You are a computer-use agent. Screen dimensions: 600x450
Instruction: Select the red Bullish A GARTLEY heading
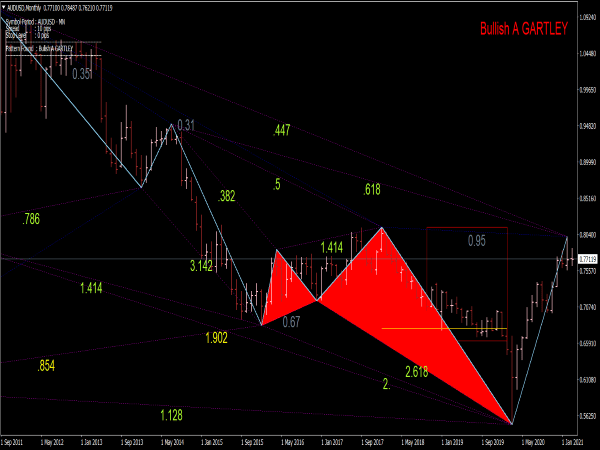pyautogui.click(x=524, y=29)
